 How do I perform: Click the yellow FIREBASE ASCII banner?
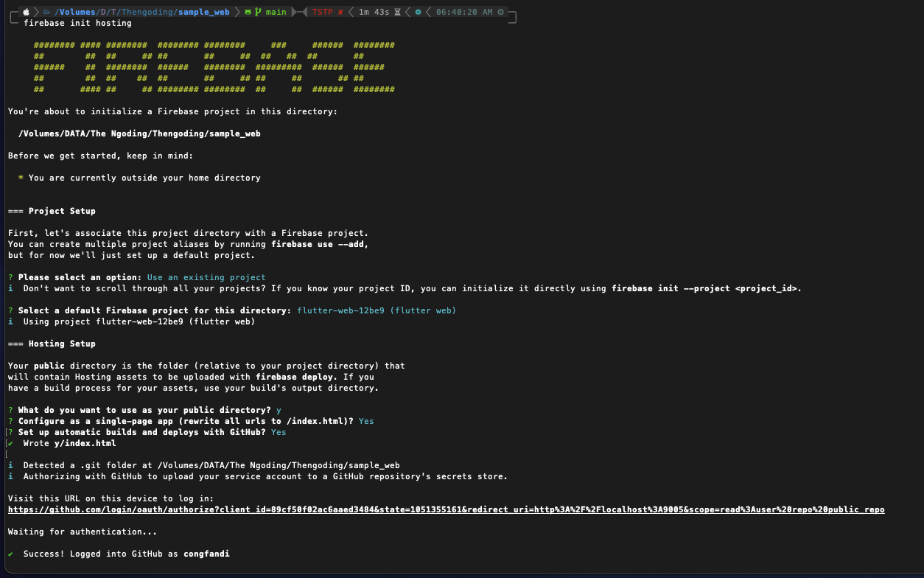tap(214, 67)
